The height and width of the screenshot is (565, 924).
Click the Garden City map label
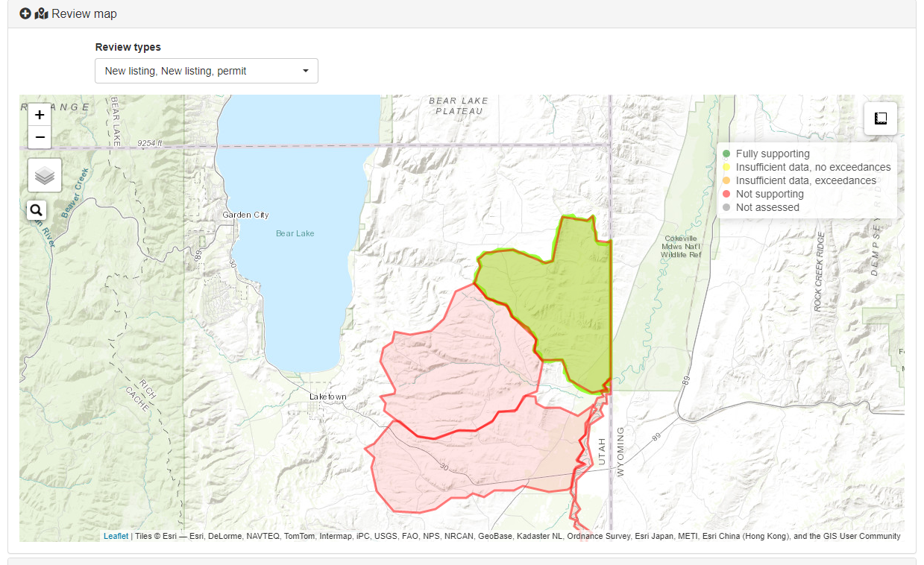[x=245, y=215]
